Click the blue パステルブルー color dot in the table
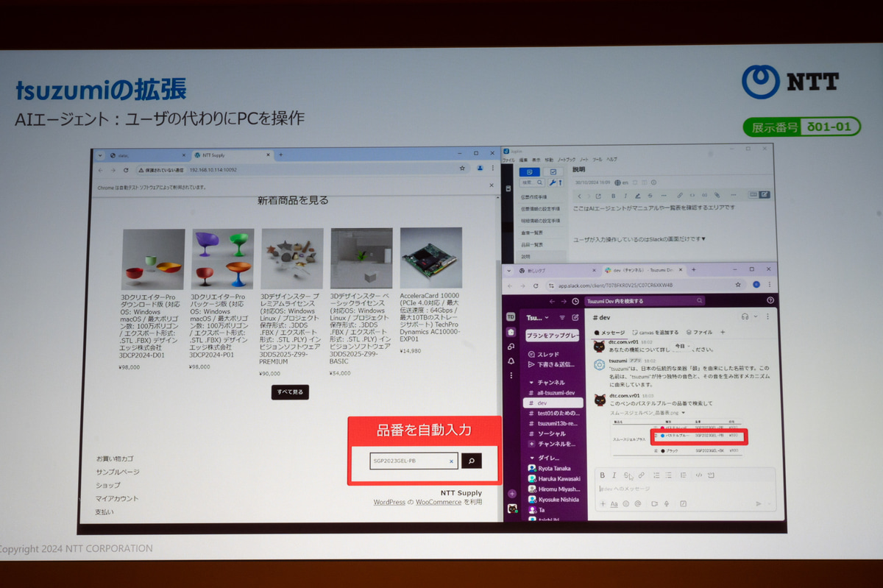 [663, 435]
